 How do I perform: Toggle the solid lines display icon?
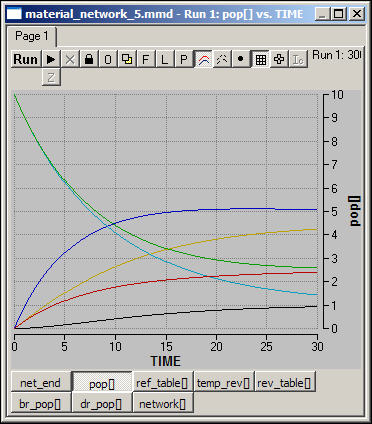tap(203, 59)
